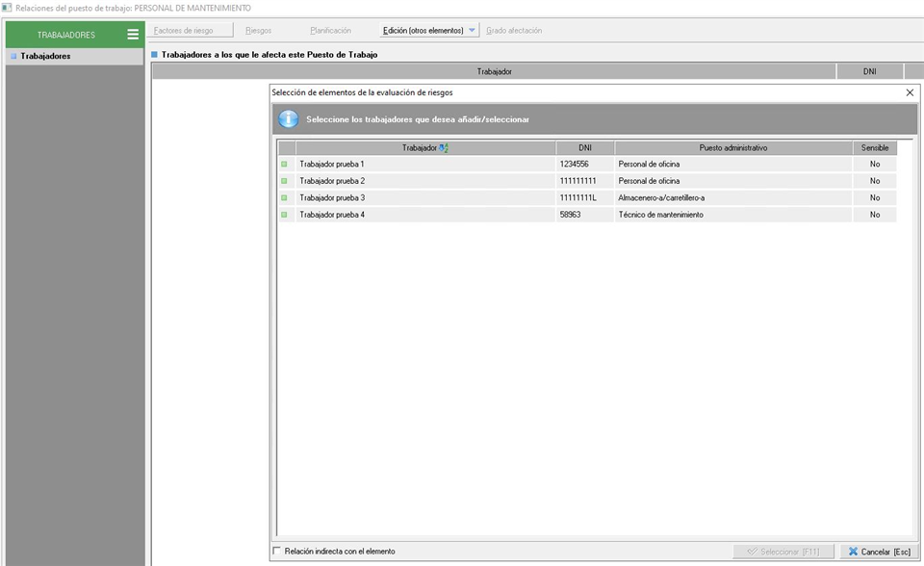Click the hamburger menu icon in Trabajadores header
This screenshot has width=924, height=566.
pyautogui.click(x=133, y=35)
